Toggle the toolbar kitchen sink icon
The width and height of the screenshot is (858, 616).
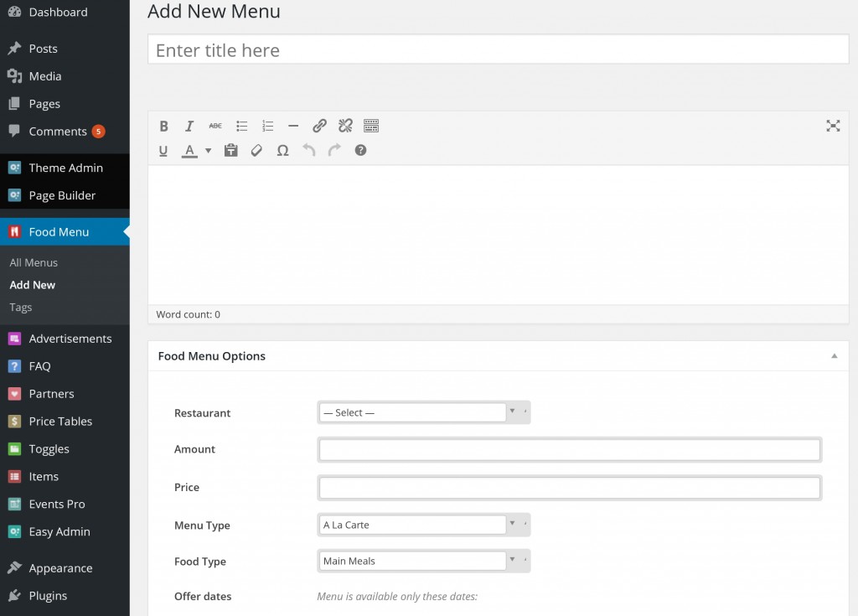click(x=371, y=126)
